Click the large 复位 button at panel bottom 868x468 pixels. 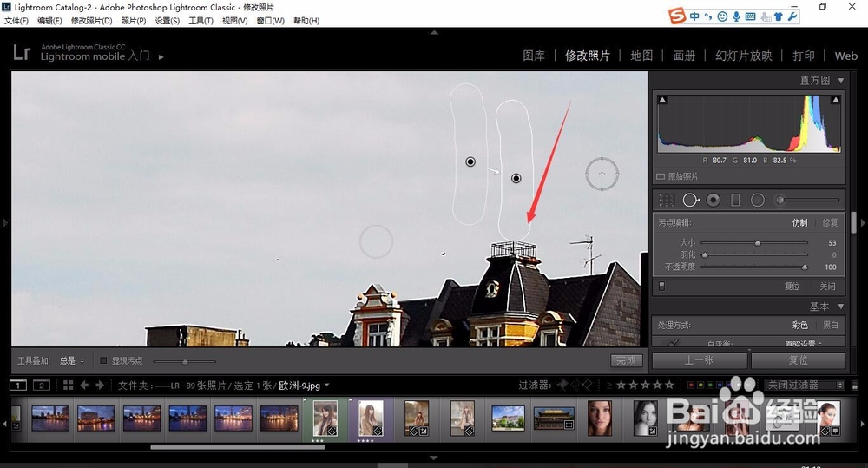[799, 360]
